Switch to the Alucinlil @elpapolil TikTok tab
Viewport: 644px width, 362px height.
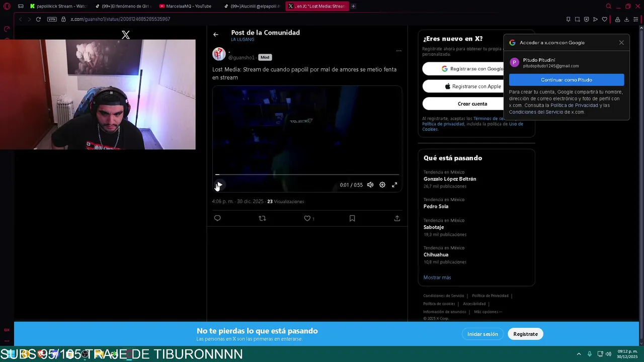252,6
